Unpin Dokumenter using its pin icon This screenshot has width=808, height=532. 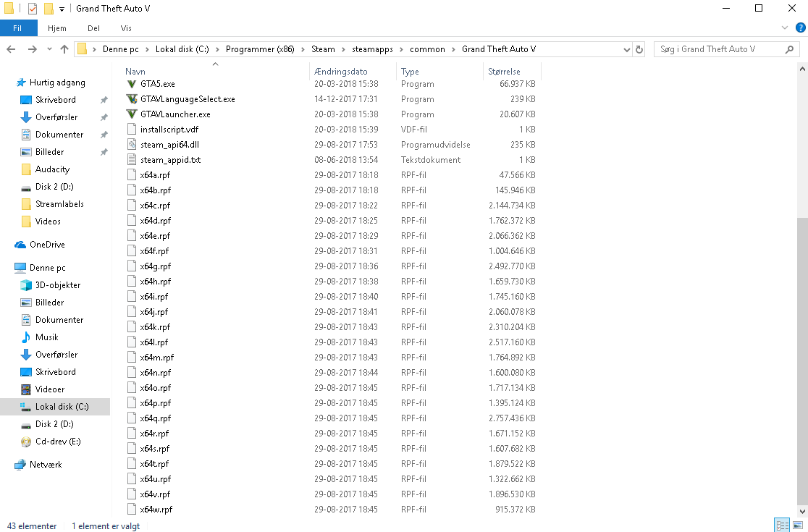click(x=104, y=135)
